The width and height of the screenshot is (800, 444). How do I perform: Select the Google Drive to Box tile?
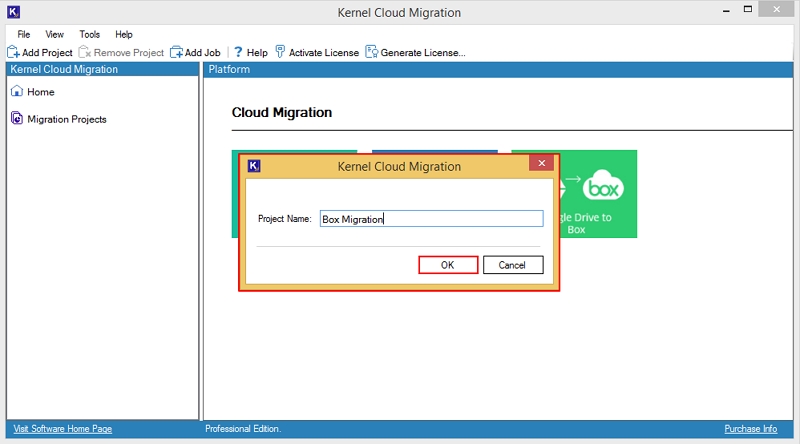[598, 194]
